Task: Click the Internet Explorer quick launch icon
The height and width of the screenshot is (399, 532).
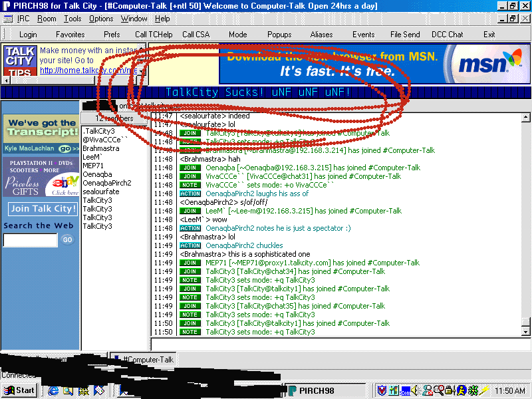Action: click(54, 390)
